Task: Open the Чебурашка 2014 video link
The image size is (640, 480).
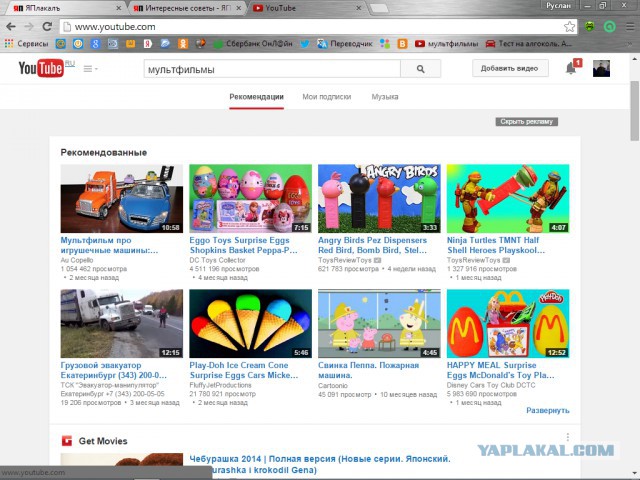Action: 320,464
